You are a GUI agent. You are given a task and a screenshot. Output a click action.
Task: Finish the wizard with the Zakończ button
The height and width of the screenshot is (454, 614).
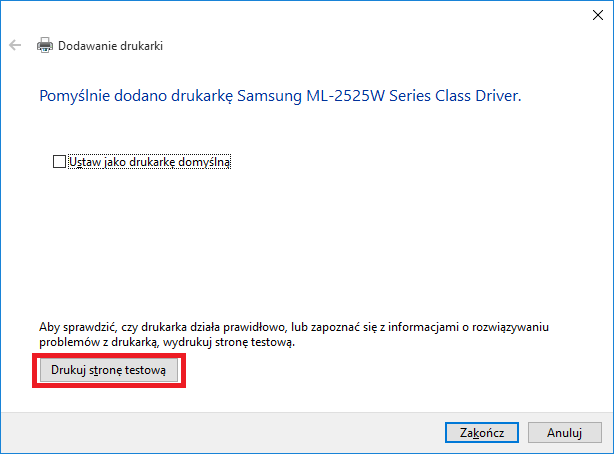[482, 432]
